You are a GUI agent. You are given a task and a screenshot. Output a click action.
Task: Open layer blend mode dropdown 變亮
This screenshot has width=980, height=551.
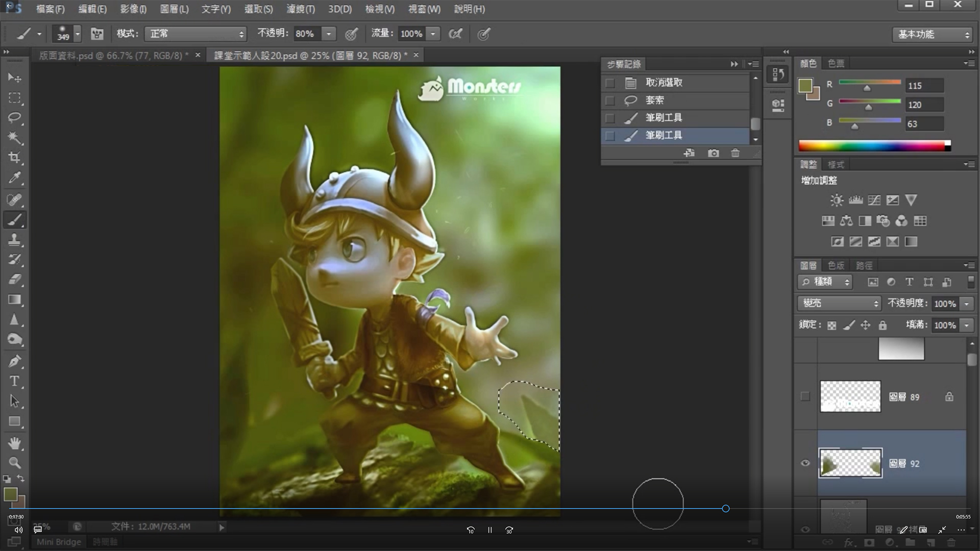(840, 304)
